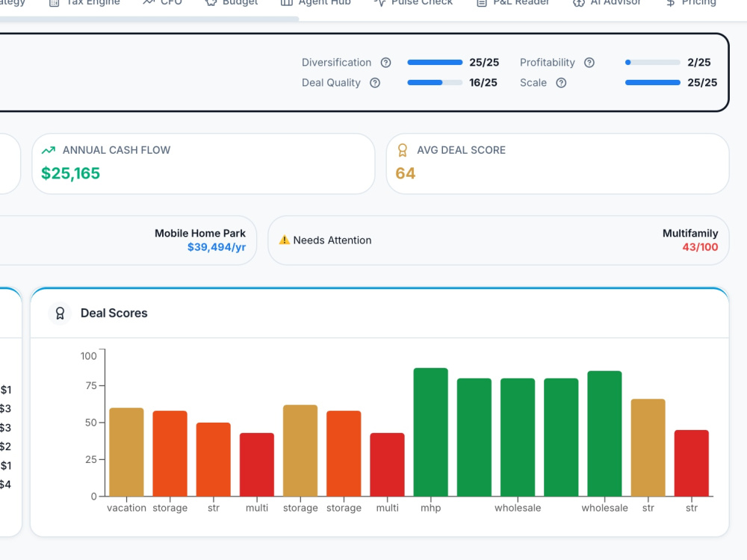The image size is (747, 560).
Task: Click the Diversification 25/25 score text
Action: click(484, 63)
